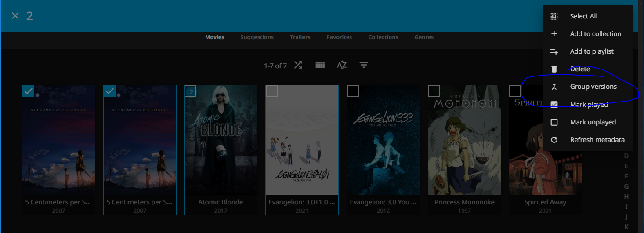Click the Delete trash icon
Viewport: 644px width, 233px height.
pyautogui.click(x=554, y=69)
